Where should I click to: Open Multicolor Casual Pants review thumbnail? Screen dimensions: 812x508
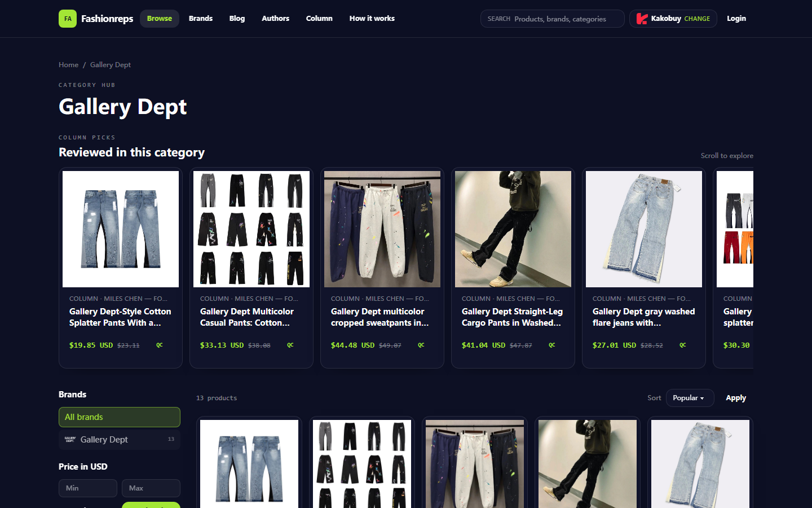pyautogui.click(x=251, y=229)
